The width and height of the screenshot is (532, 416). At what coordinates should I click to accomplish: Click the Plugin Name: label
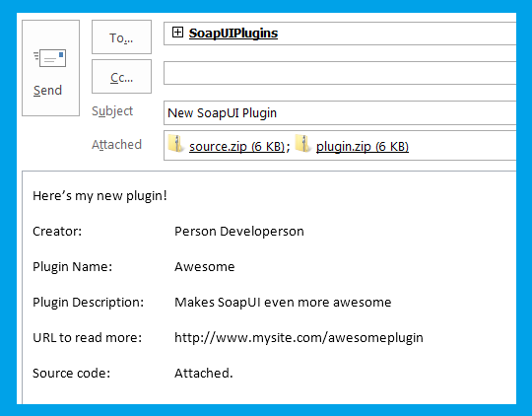click(x=72, y=267)
